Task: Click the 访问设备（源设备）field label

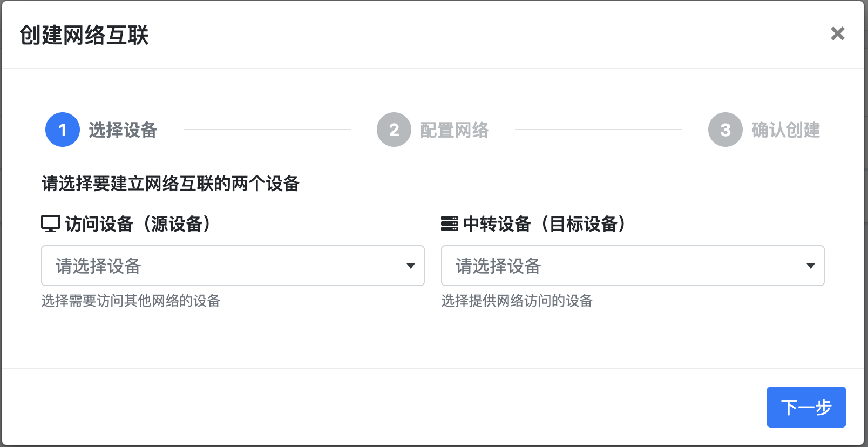Action: click(x=138, y=223)
